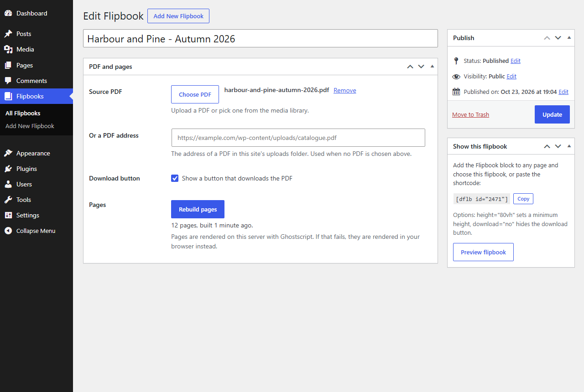The image size is (584, 392).
Task: Click the Settings sliders icon
Action: click(8, 215)
